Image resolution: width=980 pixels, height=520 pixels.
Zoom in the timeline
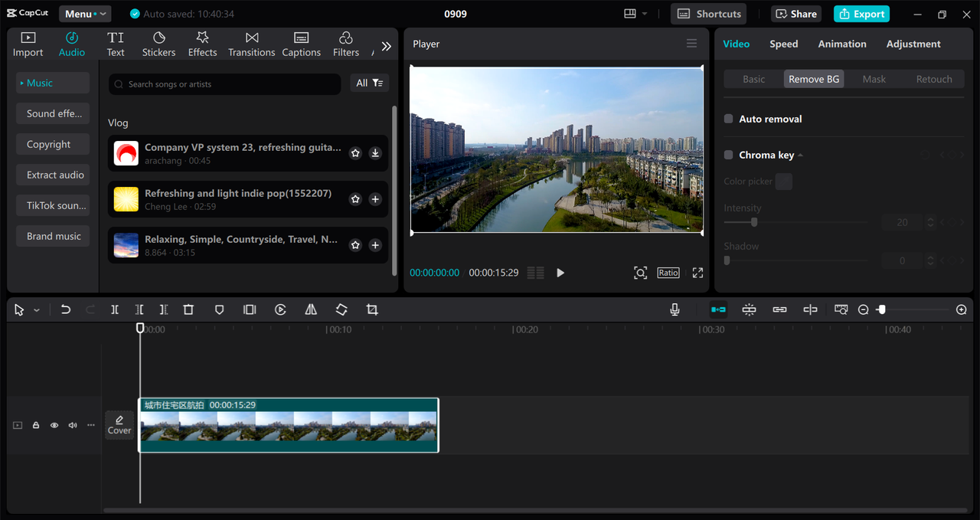click(962, 309)
